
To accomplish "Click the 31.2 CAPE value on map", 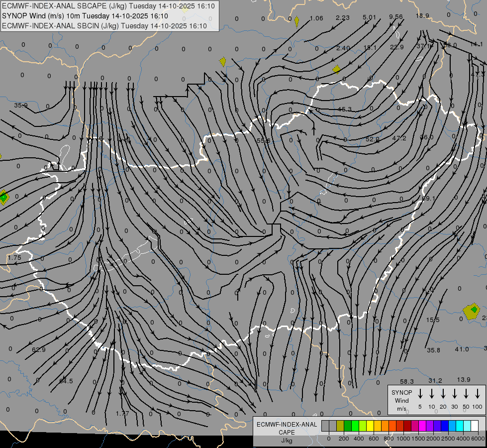I will 435,380.
